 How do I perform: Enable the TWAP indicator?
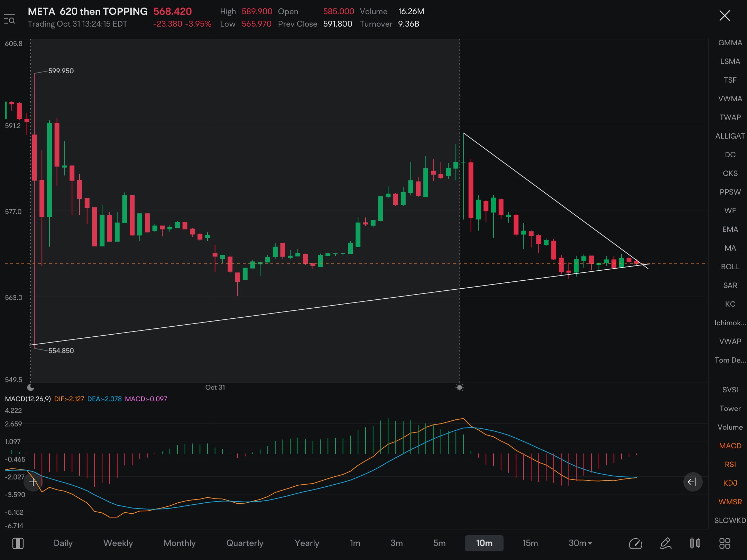(x=730, y=118)
